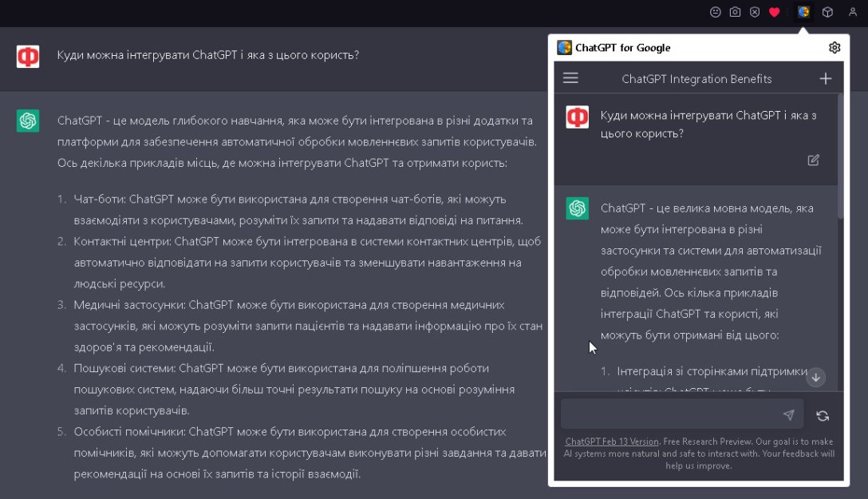
Task: Click the popup conversation scrollbar
Action: [840, 156]
